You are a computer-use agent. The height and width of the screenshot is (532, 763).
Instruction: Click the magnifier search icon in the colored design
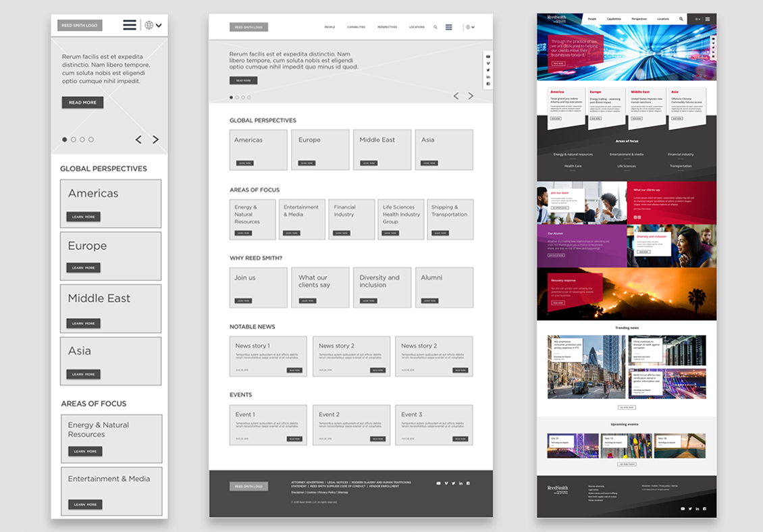pyautogui.click(x=681, y=19)
